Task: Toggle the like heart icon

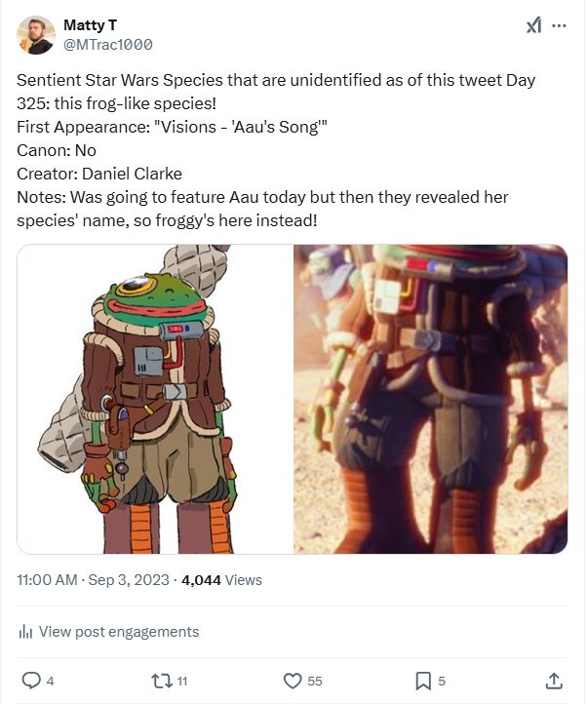Action: (292, 680)
